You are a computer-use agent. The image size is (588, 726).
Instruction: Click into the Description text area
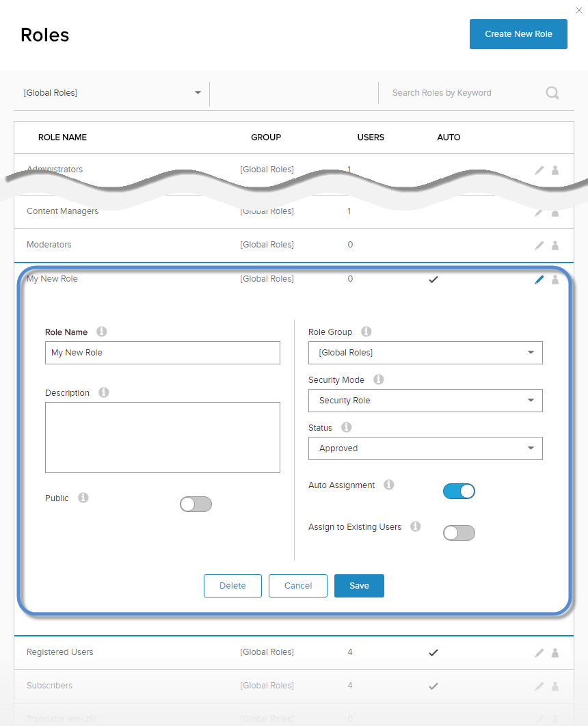[163, 438]
